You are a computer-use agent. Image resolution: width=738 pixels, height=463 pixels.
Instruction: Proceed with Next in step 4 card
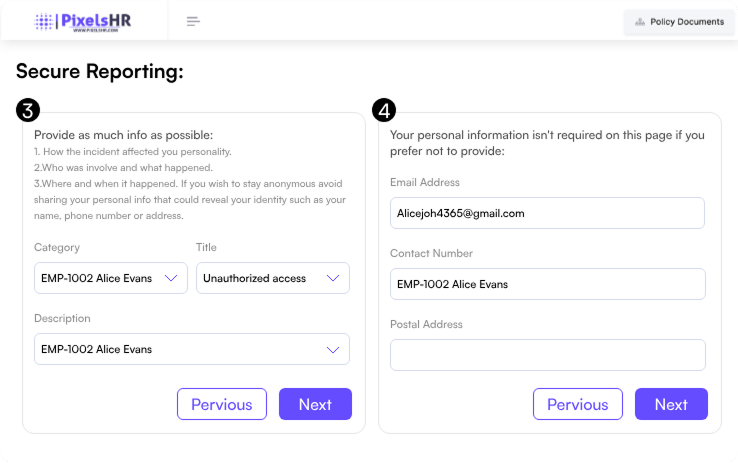671,404
